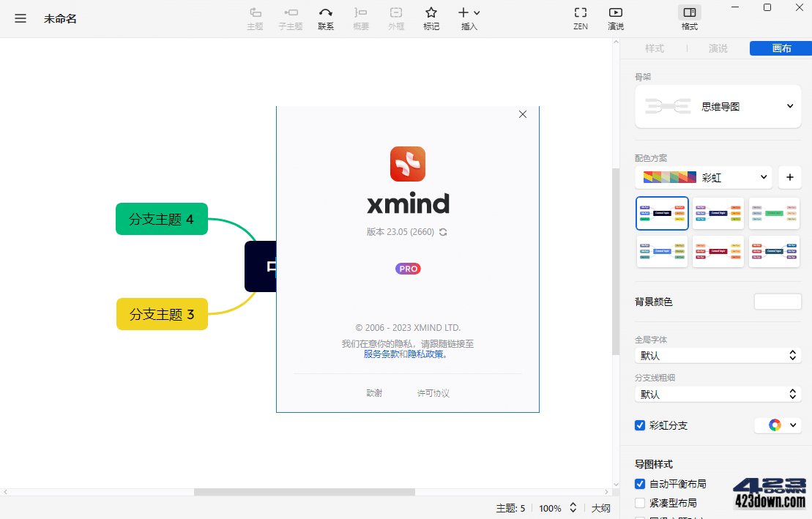Expand the 全局字体 font dropdown
The height and width of the screenshot is (519, 812).
tap(717, 356)
